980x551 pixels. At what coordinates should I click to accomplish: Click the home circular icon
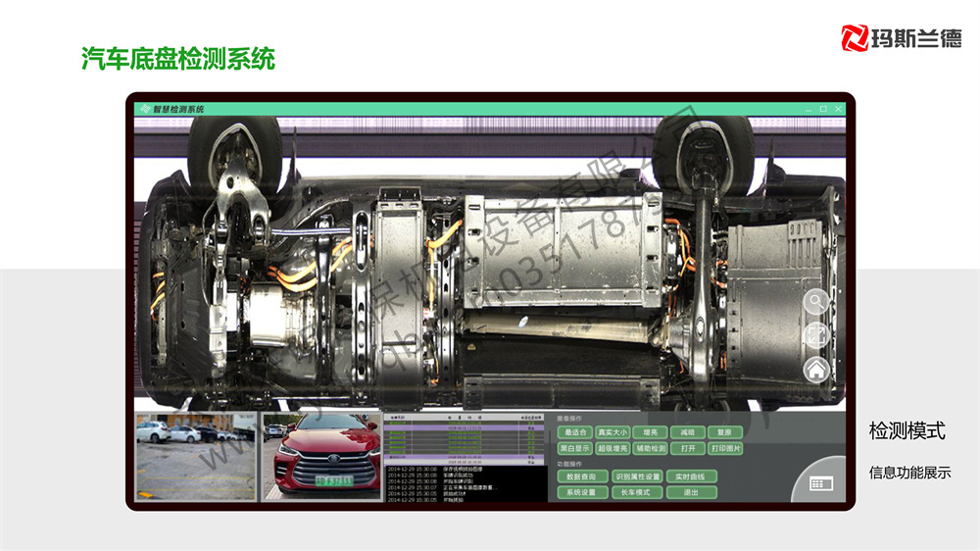point(816,369)
